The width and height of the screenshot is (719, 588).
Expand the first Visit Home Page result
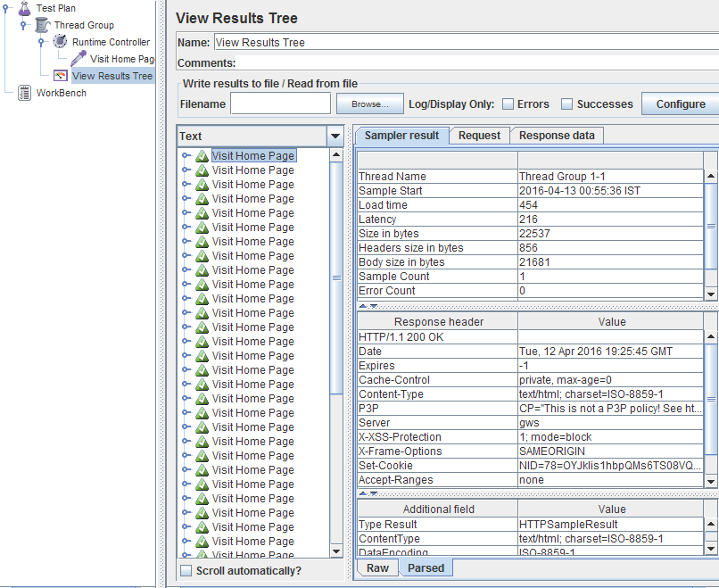click(186, 155)
